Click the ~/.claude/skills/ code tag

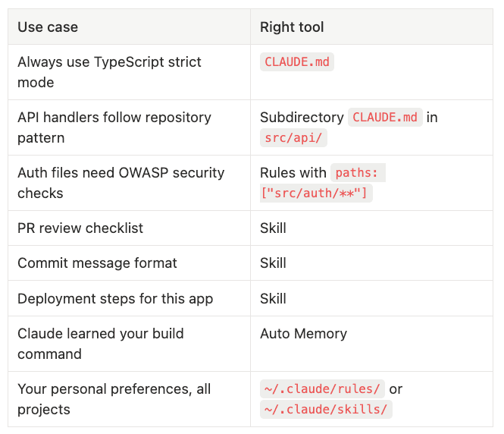point(326,409)
